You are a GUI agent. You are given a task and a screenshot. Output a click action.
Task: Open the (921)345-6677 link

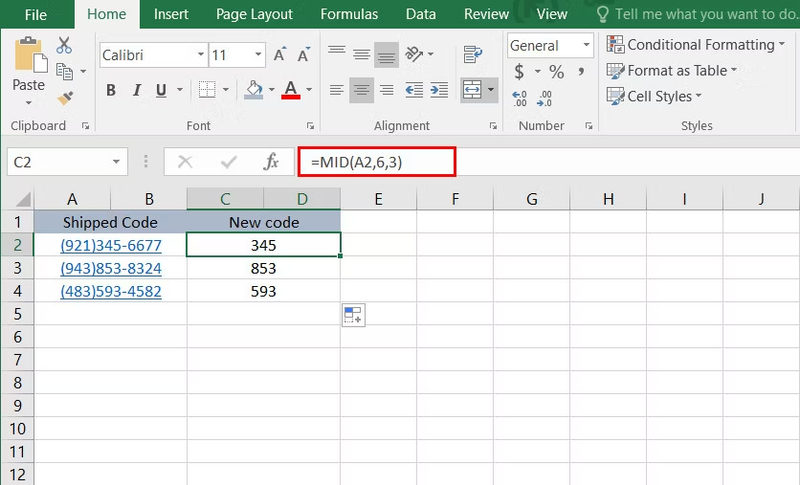[x=111, y=245]
